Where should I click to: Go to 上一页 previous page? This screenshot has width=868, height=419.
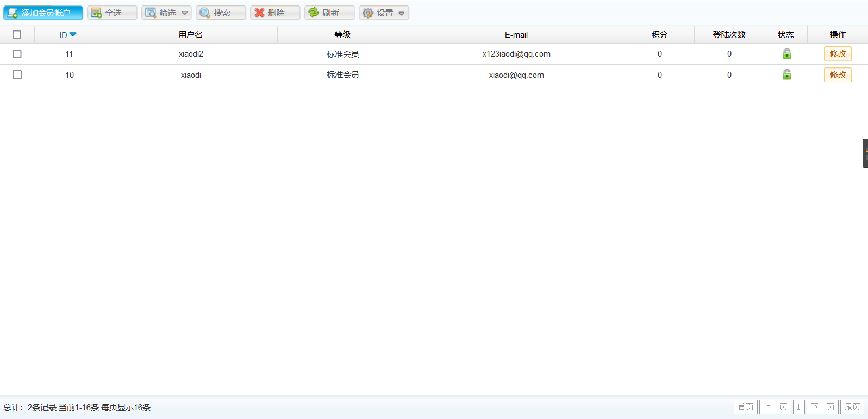pos(775,406)
